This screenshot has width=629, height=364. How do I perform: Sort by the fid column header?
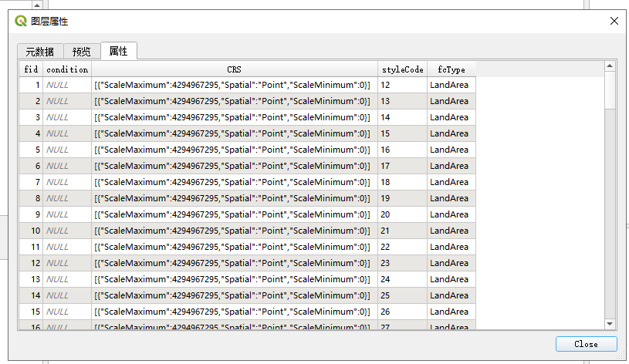coord(31,69)
